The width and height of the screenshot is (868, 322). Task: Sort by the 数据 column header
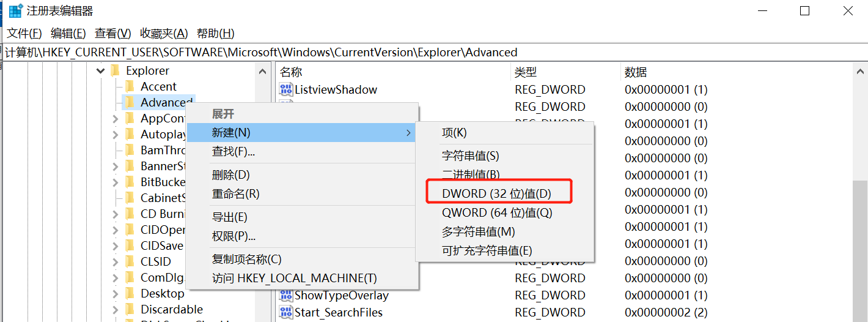click(737, 72)
